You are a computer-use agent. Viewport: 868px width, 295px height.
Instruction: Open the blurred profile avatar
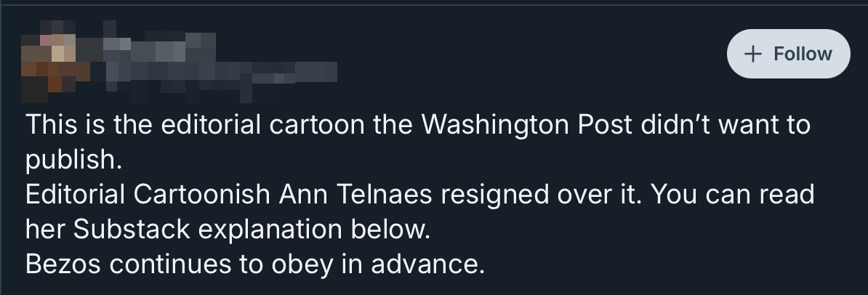pyautogui.click(x=55, y=61)
